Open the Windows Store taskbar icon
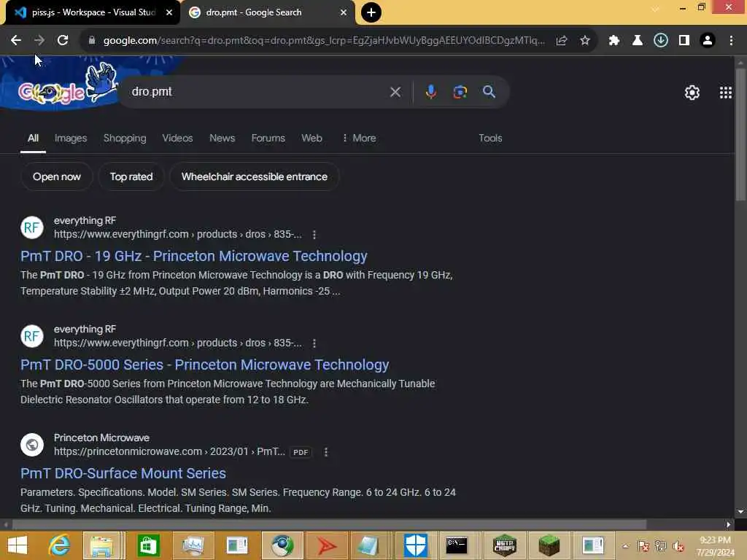The width and height of the screenshot is (747, 560). [147, 545]
